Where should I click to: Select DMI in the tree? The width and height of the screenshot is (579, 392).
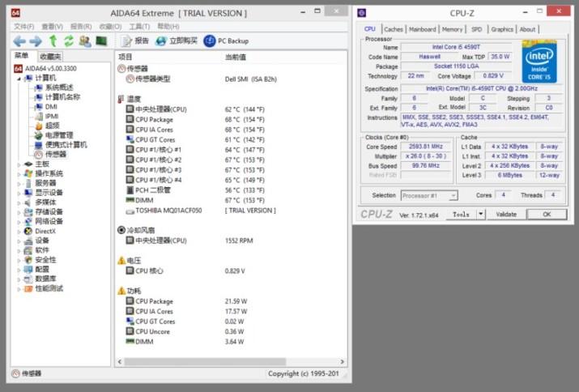[51, 107]
